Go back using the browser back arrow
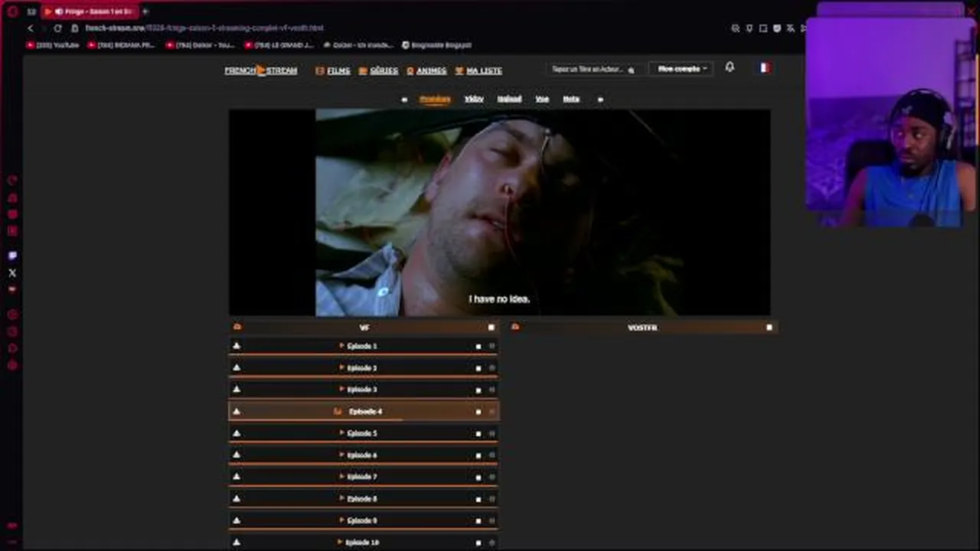This screenshot has height=551, width=980. click(x=31, y=28)
